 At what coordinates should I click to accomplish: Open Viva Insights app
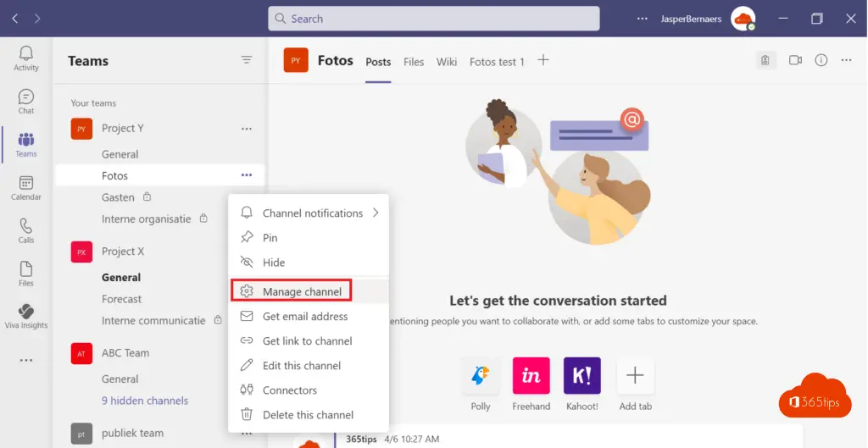click(26, 316)
